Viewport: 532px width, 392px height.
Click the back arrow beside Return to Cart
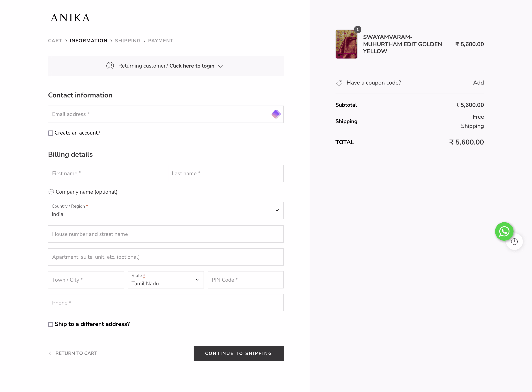click(x=50, y=353)
